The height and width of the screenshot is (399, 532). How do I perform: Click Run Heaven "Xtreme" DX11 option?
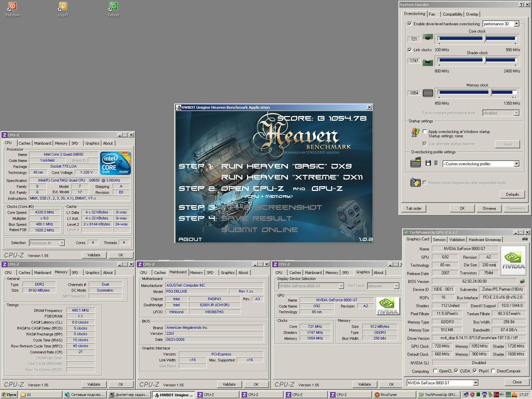pos(292,177)
